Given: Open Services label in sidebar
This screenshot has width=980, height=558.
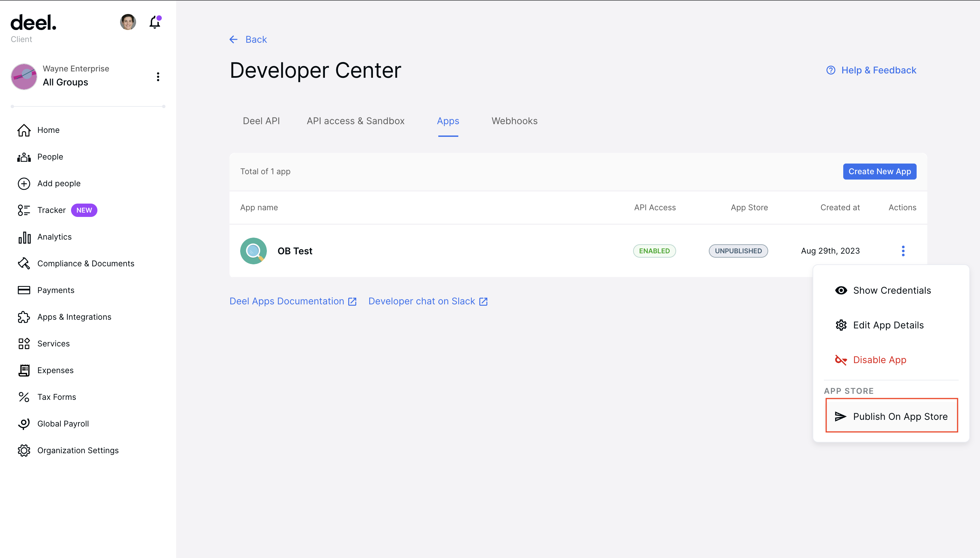Looking at the screenshot, I should (53, 344).
